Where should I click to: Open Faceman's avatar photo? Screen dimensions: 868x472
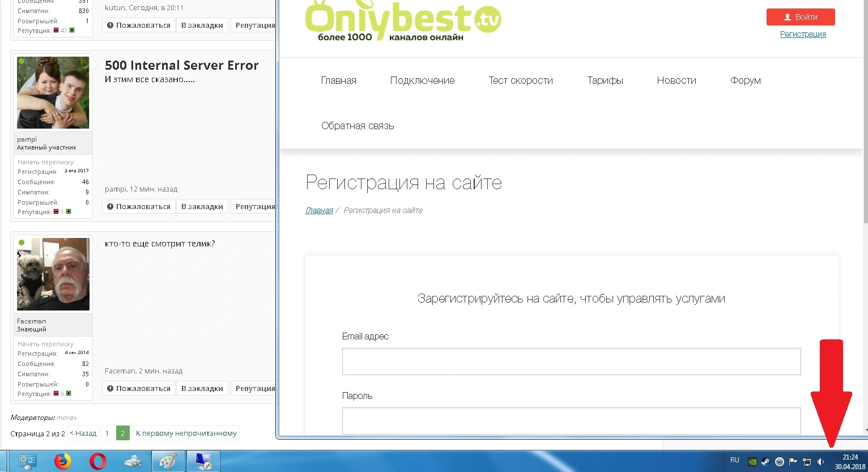[x=53, y=274]
